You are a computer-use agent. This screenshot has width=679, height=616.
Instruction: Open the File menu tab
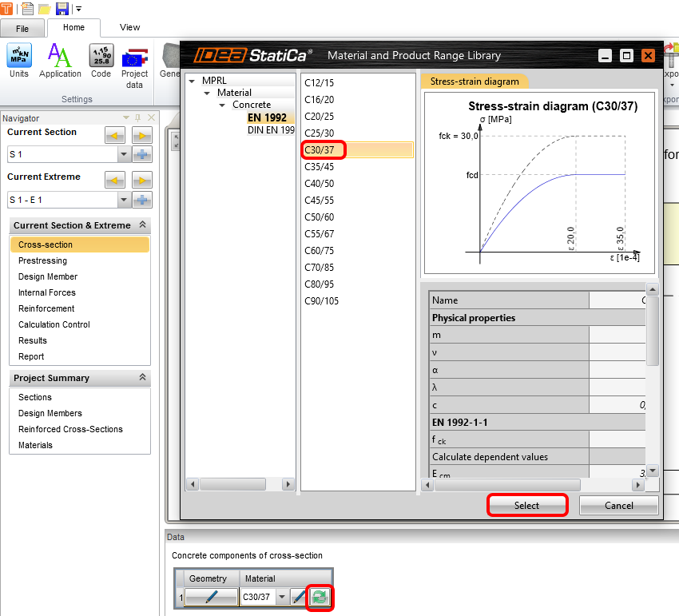[22, 28]
